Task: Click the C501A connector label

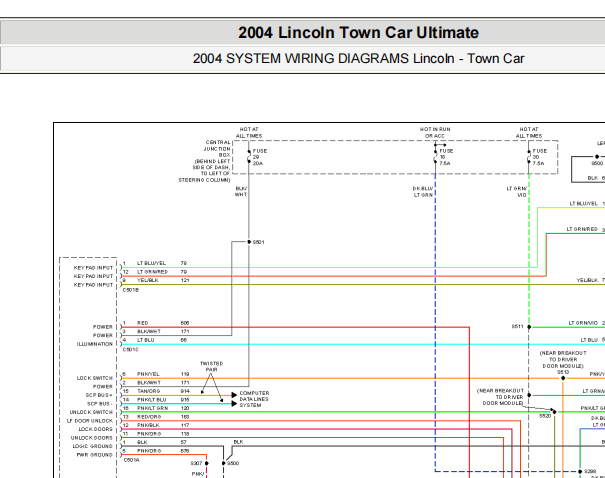Action: coord(132,460)
